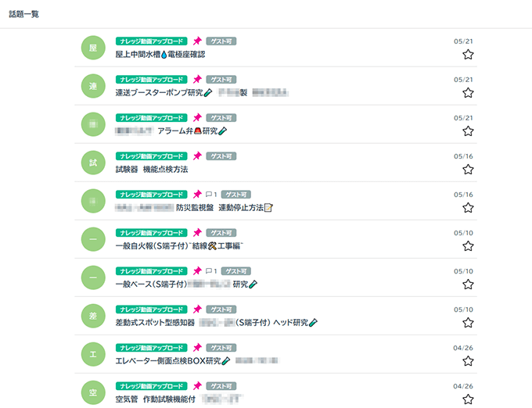Star the エレベーター側面点検BOX研究 topic
This screenshot has height=408, width=532.
pos(468,361)
